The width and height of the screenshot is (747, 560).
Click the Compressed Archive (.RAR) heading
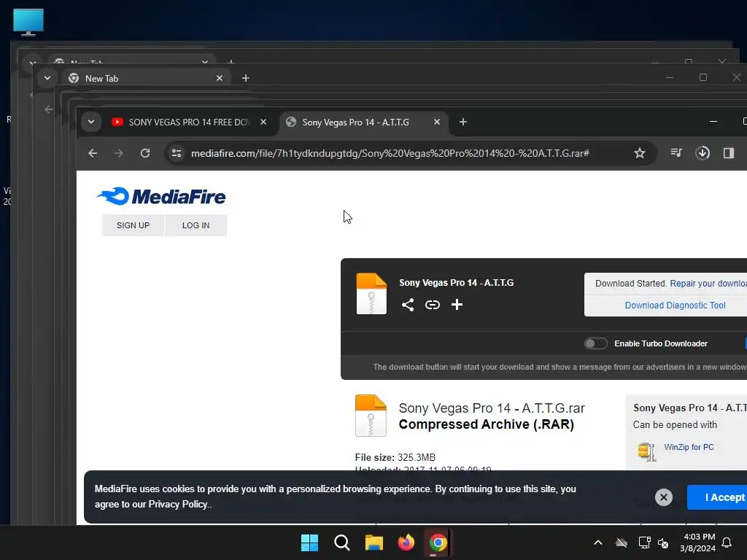tap(486, 424)
